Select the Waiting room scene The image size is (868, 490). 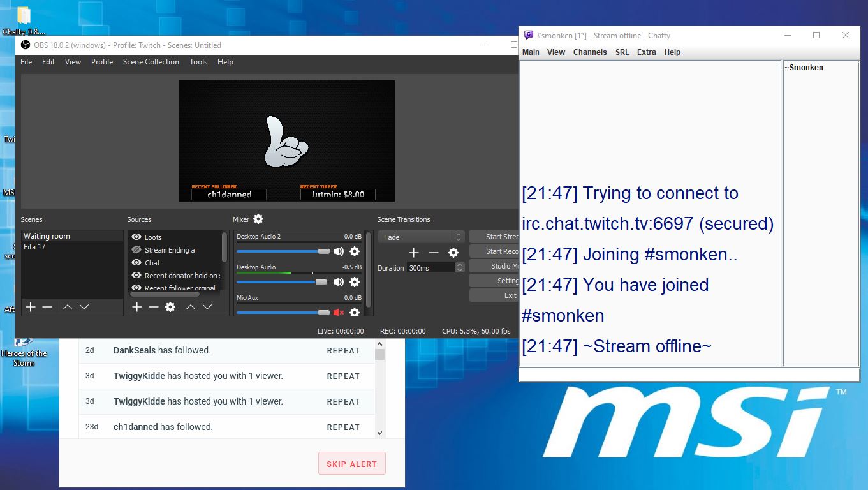click(72, 236)
